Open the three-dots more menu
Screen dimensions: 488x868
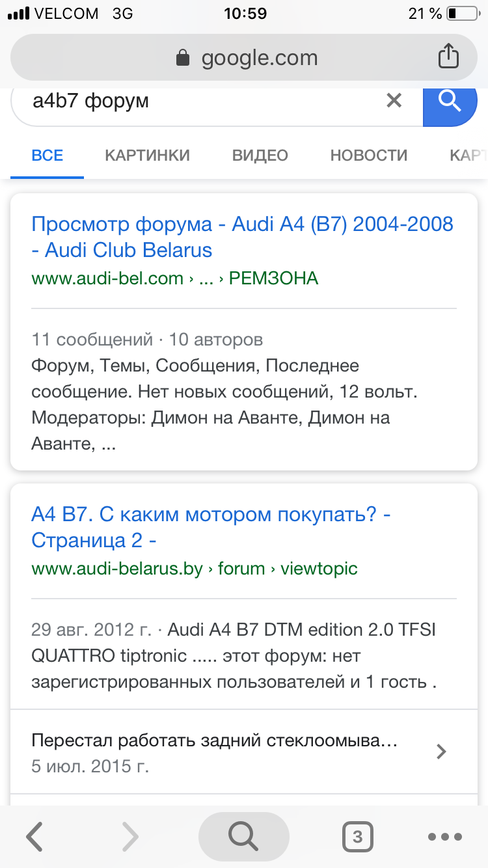click(444, 837)
